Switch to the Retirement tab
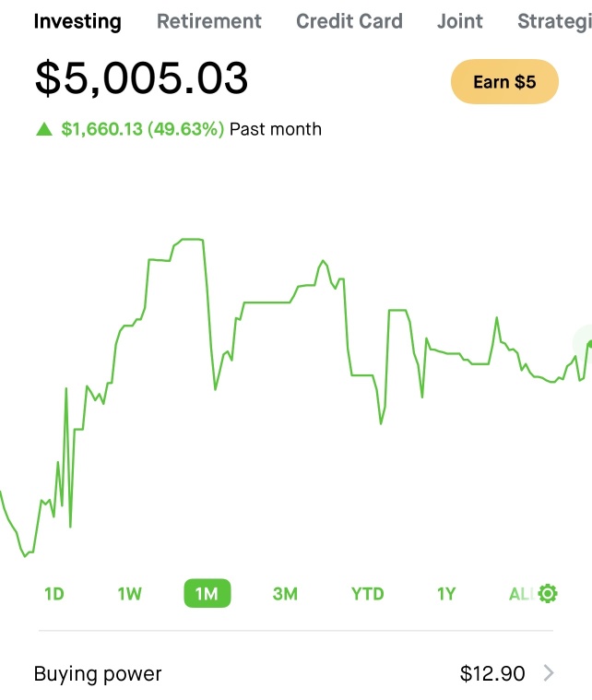The height and width of the screenshot is (700, 592). coord(209,21)
